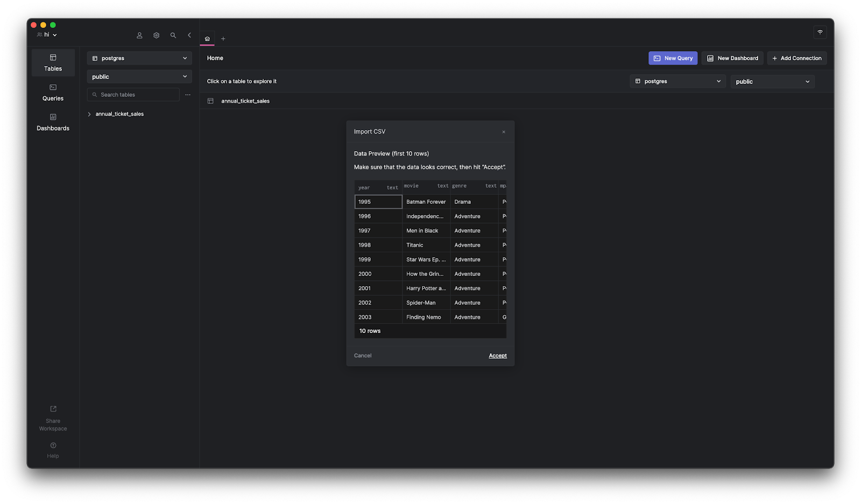Viewport: 861px width, 504px height.
Task: Open the sidebar postgres connection dropdown
Action: point(139,58)
